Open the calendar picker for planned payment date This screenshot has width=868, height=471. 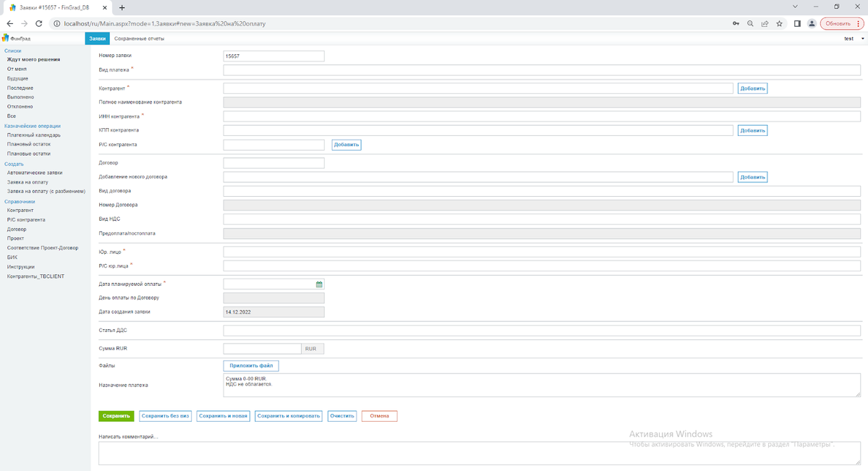[x=319, y=284]
